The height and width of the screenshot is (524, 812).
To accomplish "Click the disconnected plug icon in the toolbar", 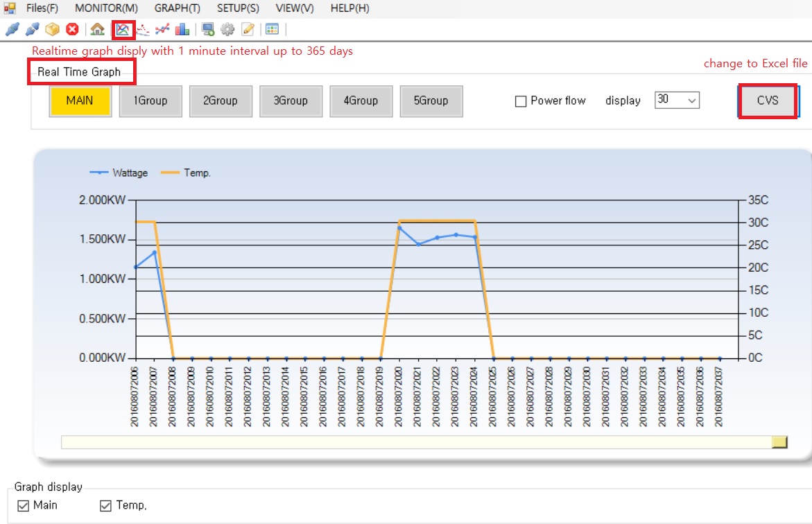I will [x=32, y=30].
